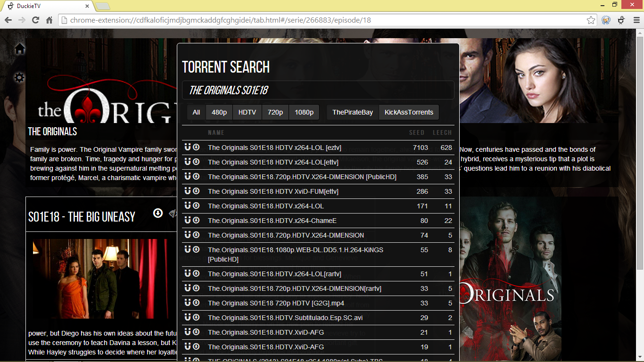
Task: Reload the page in Chrome
Action: (x=35, y=20)
